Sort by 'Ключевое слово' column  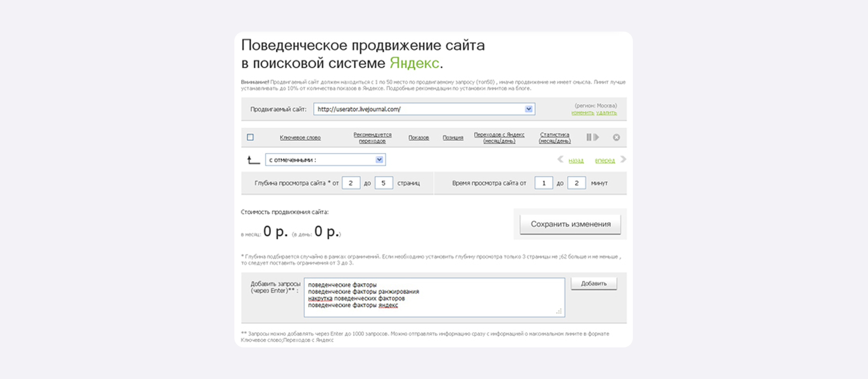click(x=300, y=137)
